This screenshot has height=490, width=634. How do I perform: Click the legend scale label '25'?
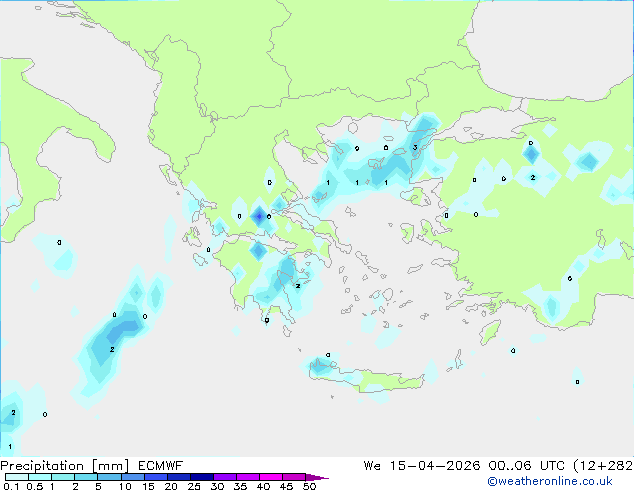194,486
